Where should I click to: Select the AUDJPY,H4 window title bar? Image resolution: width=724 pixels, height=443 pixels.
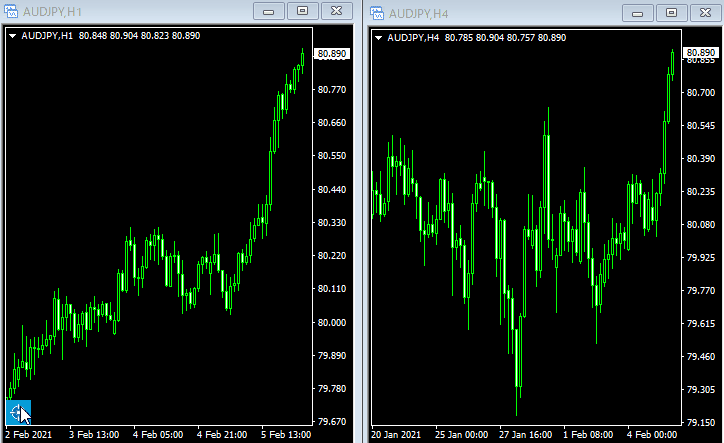(500, 13)
